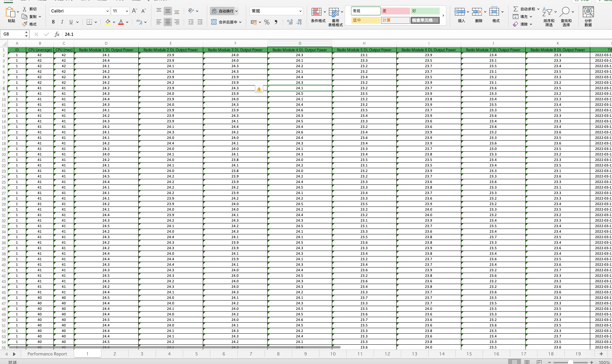Expand the cell styles gallery arrow
The height and width of the screenshot is (364, 612).
(443, 16)
